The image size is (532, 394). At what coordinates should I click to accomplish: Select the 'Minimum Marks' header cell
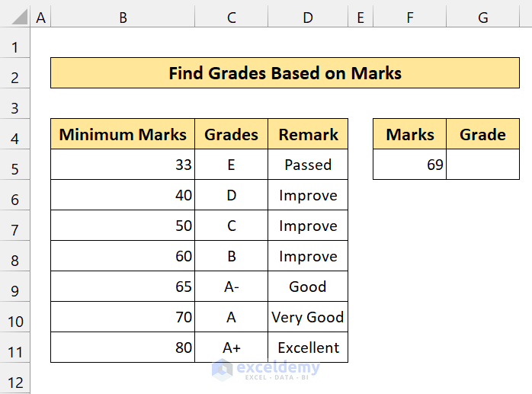pos(123,135)
